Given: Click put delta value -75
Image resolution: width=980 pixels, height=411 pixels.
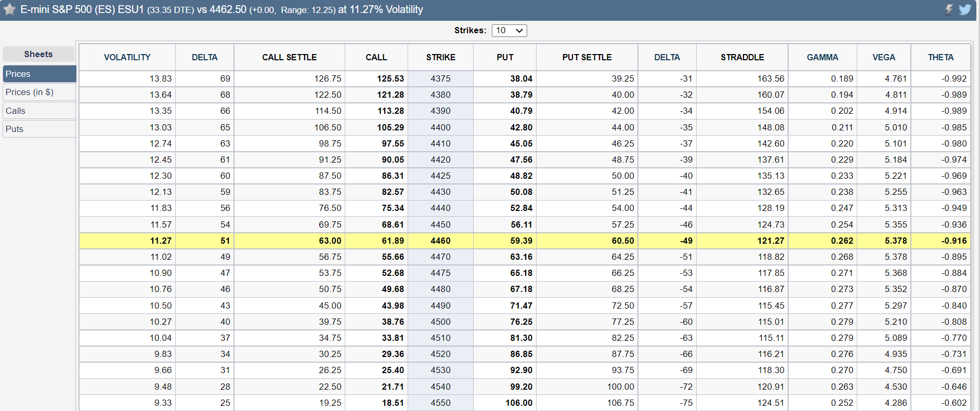Looking at the screenshot, I should click(686, 403).
